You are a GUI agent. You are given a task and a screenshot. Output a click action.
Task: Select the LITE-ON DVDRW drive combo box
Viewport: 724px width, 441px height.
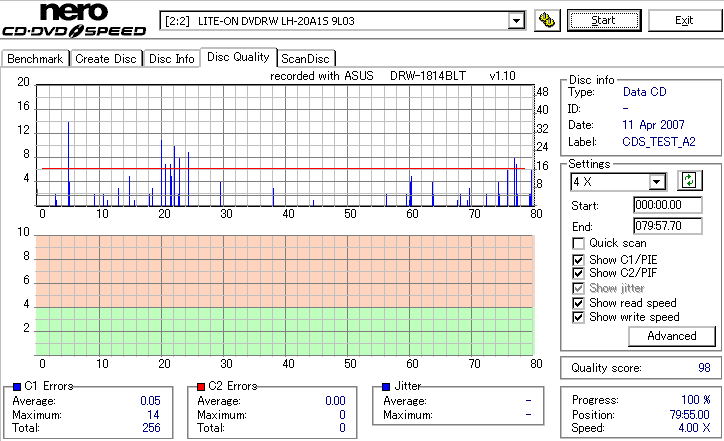(x=342, y=21)
